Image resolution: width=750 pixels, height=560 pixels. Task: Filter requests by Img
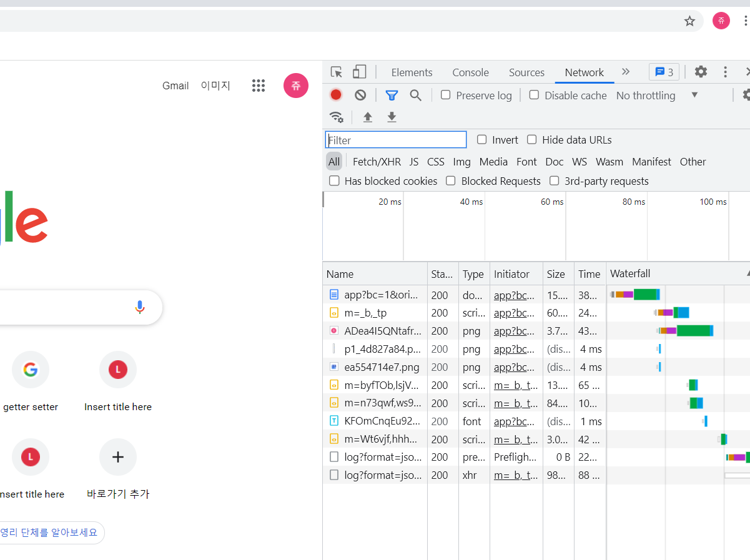[x=461, y=162]
